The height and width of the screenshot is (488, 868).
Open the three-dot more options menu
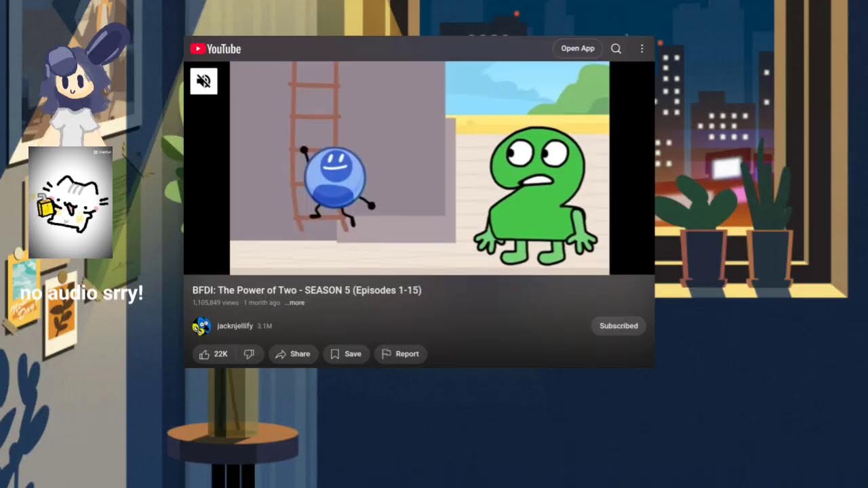[642, 49]
